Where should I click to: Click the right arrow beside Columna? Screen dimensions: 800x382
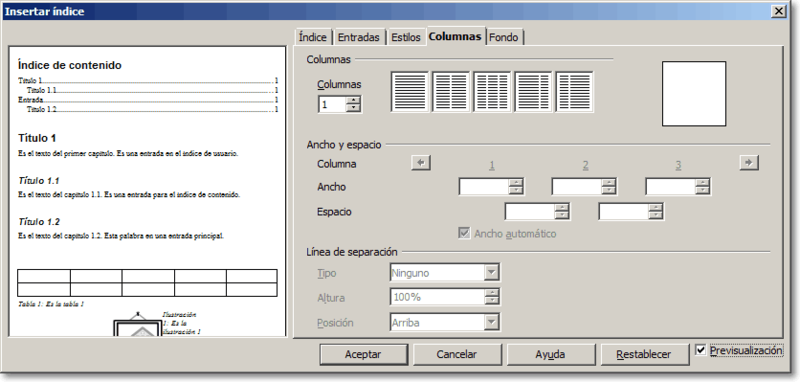(x=749, y=163)
